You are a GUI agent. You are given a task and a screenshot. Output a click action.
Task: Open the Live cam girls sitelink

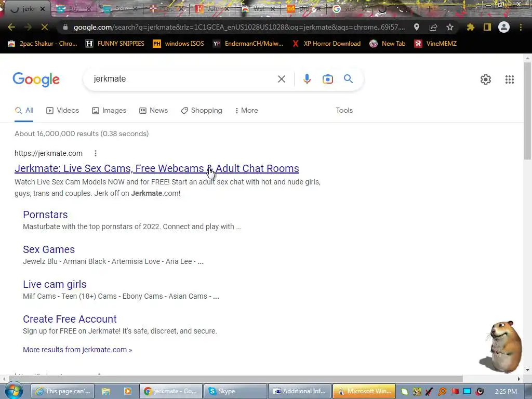click(55, 284)
